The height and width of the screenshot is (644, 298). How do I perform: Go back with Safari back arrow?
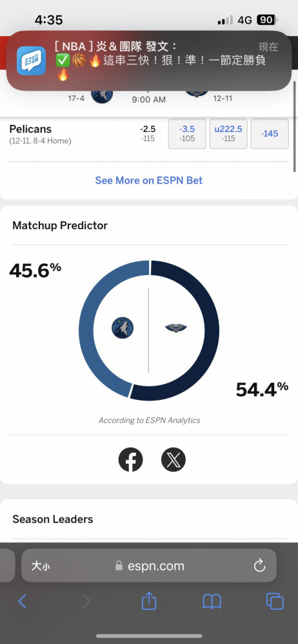(22, 601)
